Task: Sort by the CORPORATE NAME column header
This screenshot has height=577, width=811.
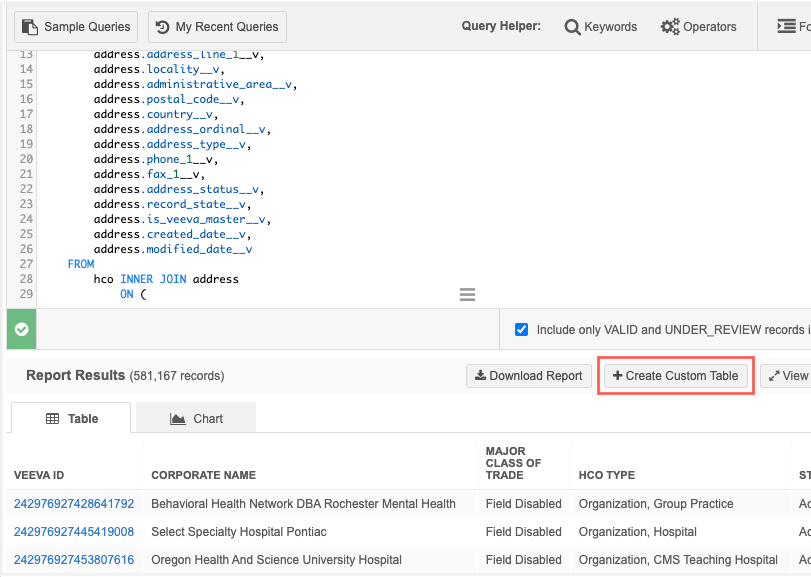Action: tap(203, 475)
